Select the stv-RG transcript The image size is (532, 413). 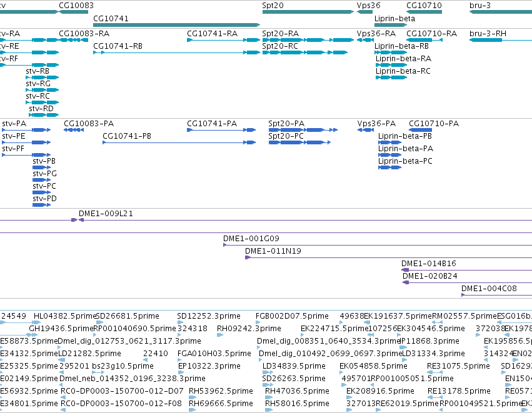(43, 90)
